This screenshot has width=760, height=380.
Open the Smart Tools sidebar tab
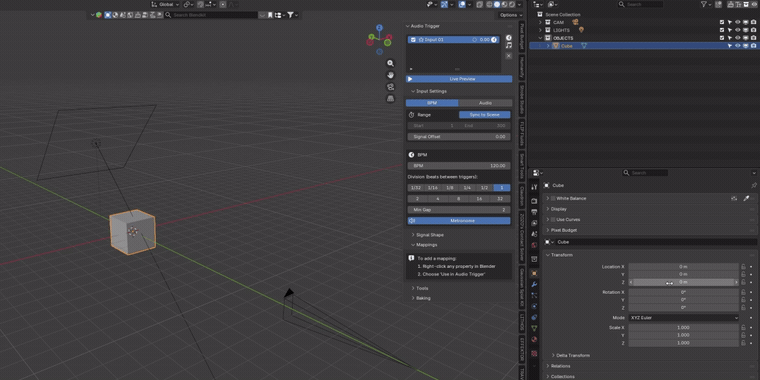[x=522, y=165]
